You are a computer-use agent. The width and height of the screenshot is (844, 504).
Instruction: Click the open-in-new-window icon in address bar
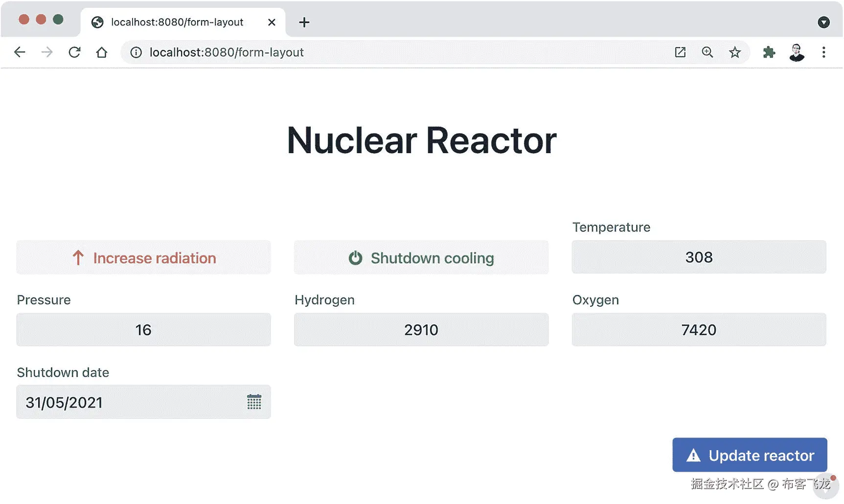pyautogui.click(x=680, y=52)
